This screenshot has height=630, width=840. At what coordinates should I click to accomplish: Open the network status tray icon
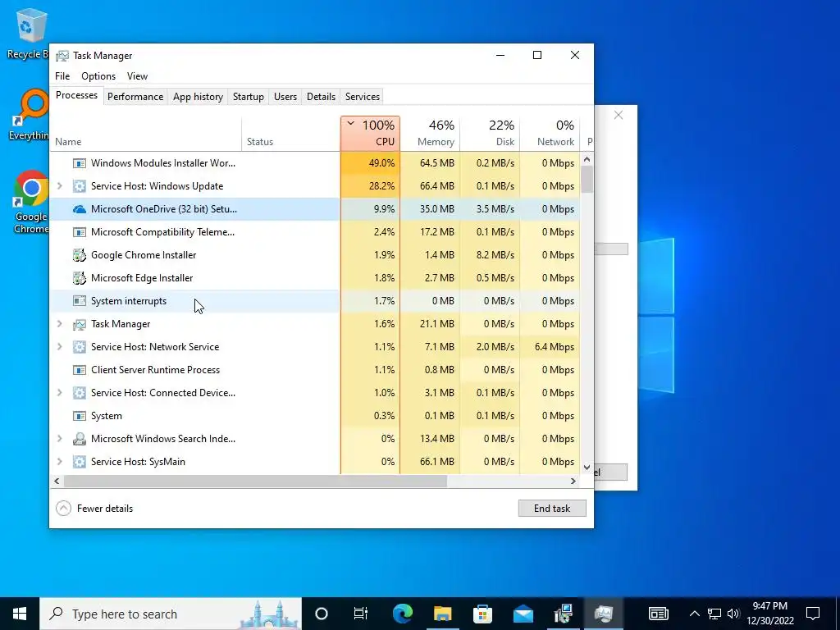pos(714,614)
